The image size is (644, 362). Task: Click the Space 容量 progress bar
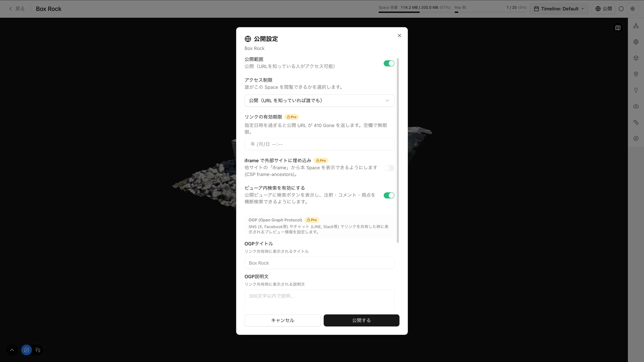tap(414, 12)
